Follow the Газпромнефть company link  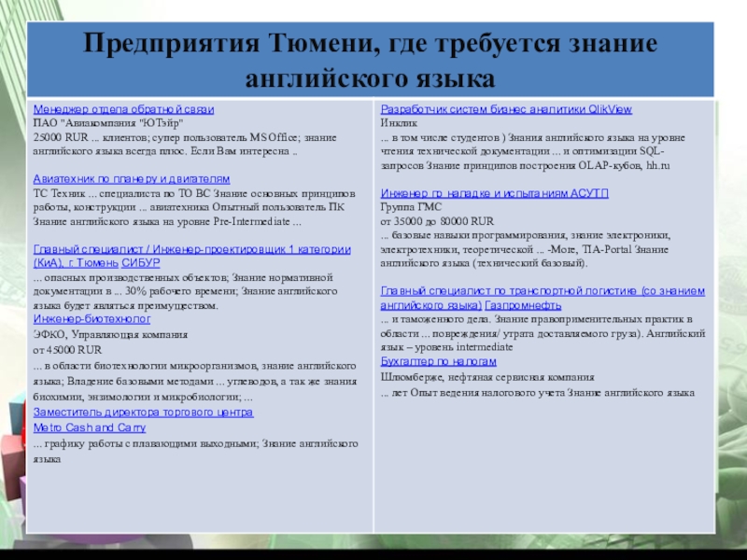(523, 305)
